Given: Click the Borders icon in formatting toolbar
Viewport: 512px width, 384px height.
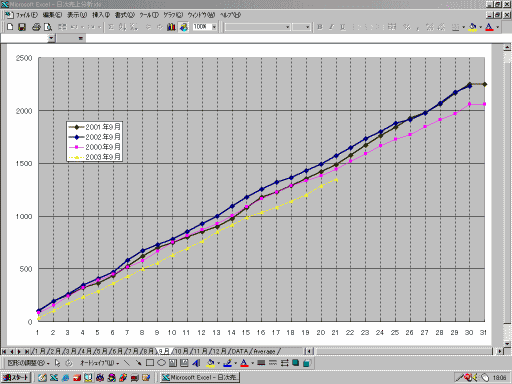Looking at the screenshot, I should coord(455,27).
